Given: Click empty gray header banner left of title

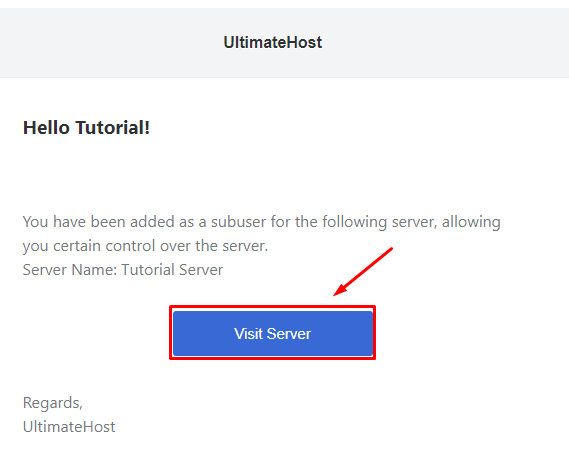Looking at the screenshot, I should pyautogui.click(x=109, y=42).
